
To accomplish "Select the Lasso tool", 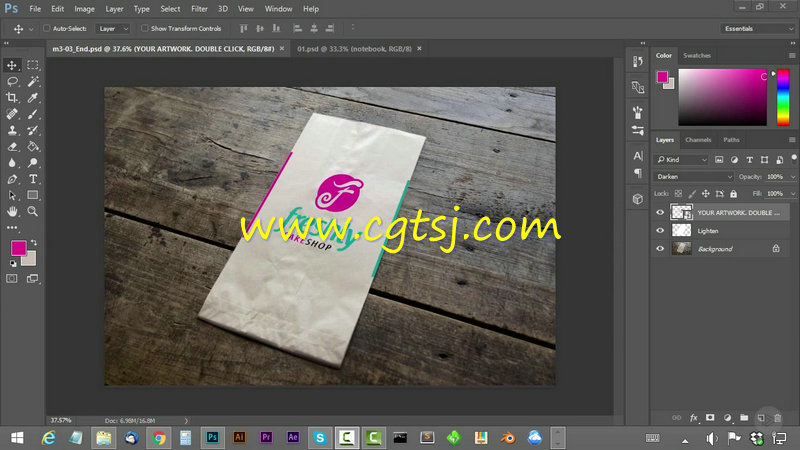I will point(12,82).
